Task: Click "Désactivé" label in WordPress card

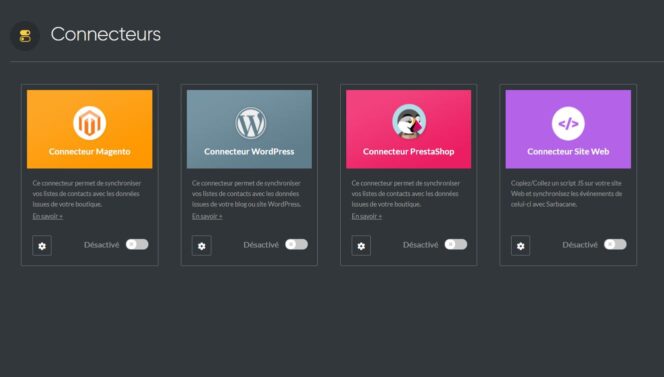Action: tap(261, 245)
